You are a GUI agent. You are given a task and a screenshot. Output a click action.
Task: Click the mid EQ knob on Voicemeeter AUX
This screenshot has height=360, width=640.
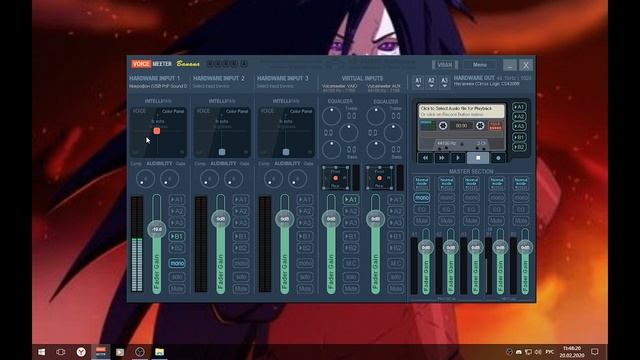click(393, 133)
